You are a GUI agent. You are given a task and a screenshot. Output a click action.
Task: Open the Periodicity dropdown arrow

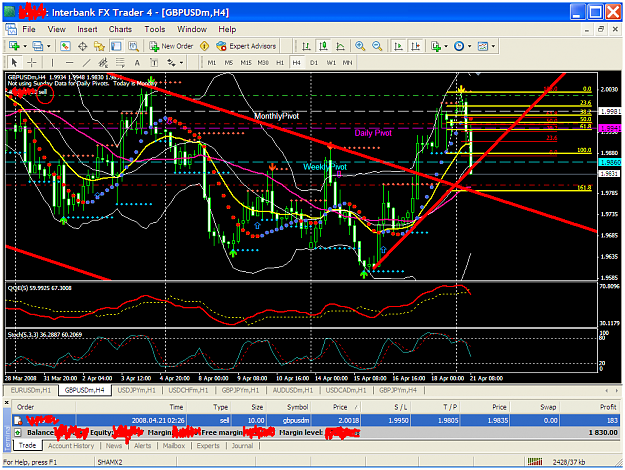tap(469, 46)
